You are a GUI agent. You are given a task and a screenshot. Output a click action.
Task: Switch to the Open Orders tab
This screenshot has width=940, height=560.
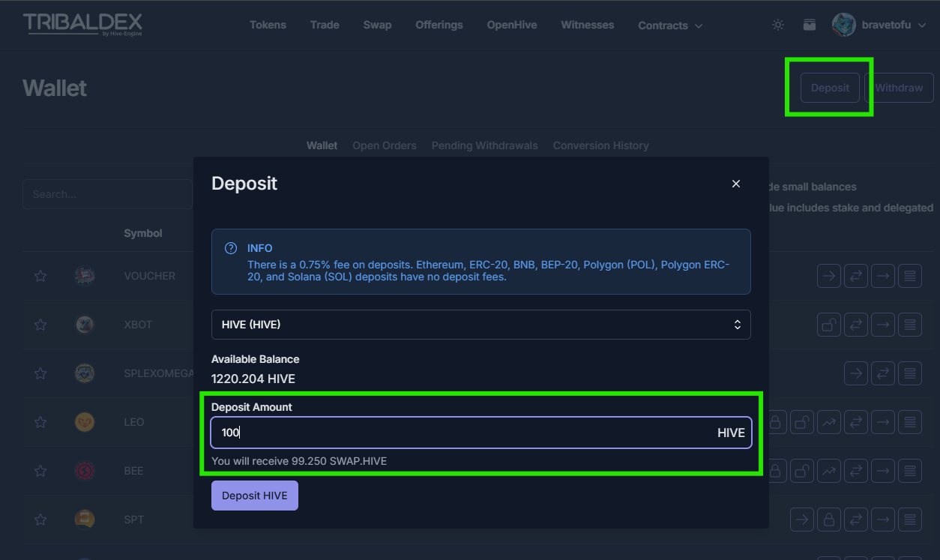pyautogui.click(x=385, y=145)
